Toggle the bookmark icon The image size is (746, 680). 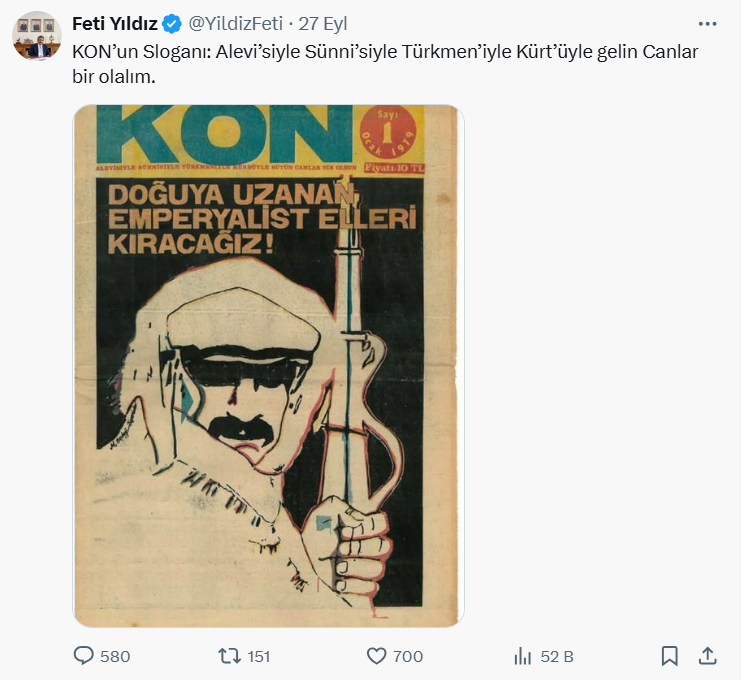tap(670, 656)
